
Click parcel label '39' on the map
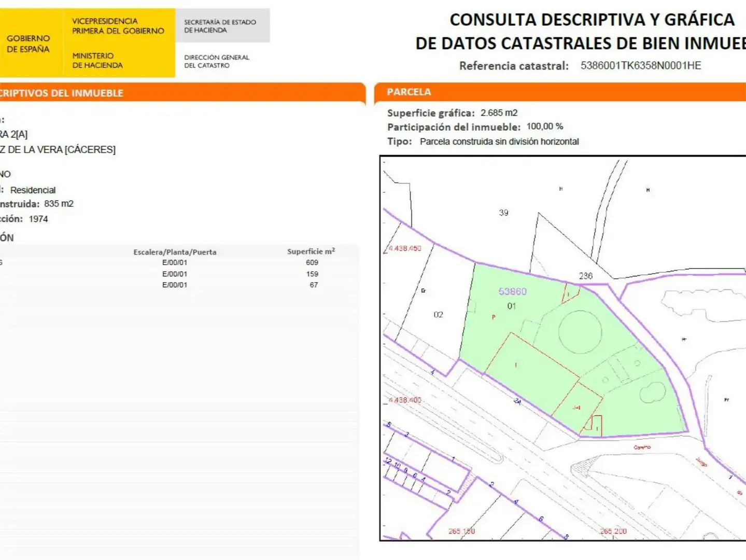tap(503, 213)
